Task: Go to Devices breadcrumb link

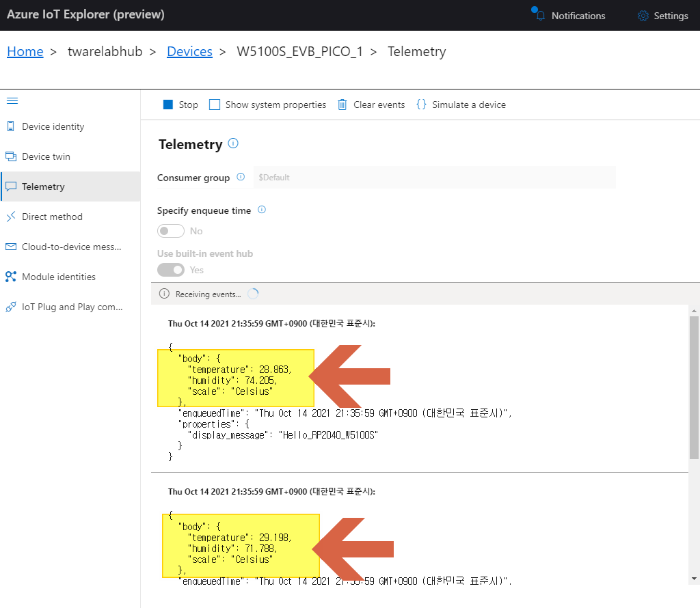Action: tap(190, 52)
